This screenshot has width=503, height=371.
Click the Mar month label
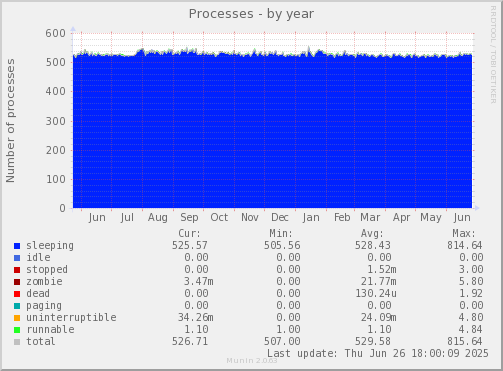coord(370,217)
